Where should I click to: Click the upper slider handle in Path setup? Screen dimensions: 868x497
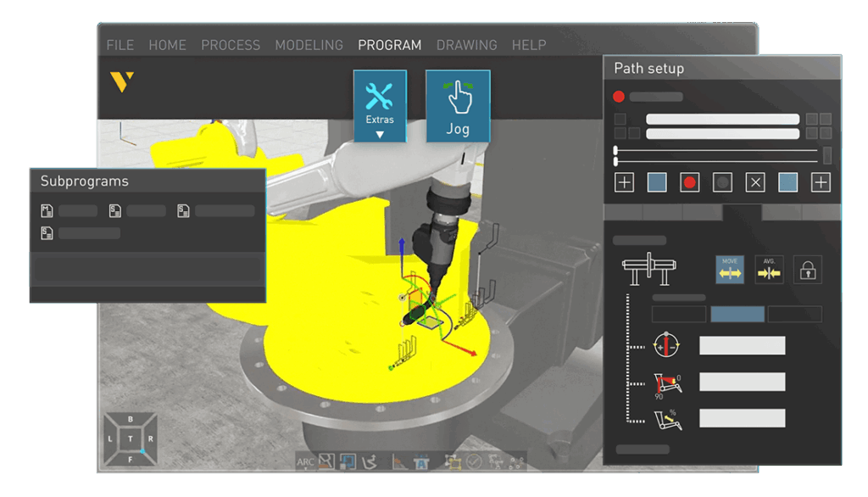point(615,151)
